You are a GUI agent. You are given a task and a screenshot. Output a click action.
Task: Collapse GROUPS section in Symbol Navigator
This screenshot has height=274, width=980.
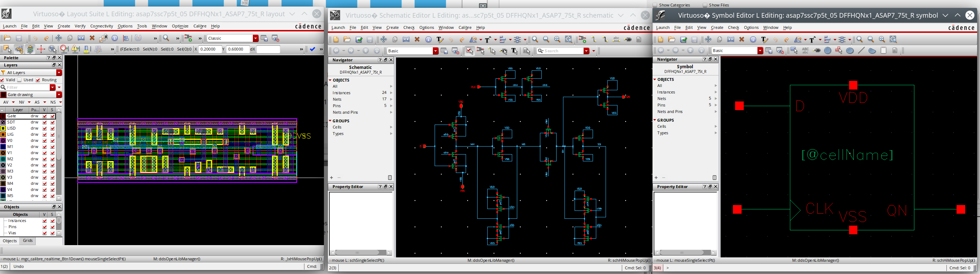(655, 120)
